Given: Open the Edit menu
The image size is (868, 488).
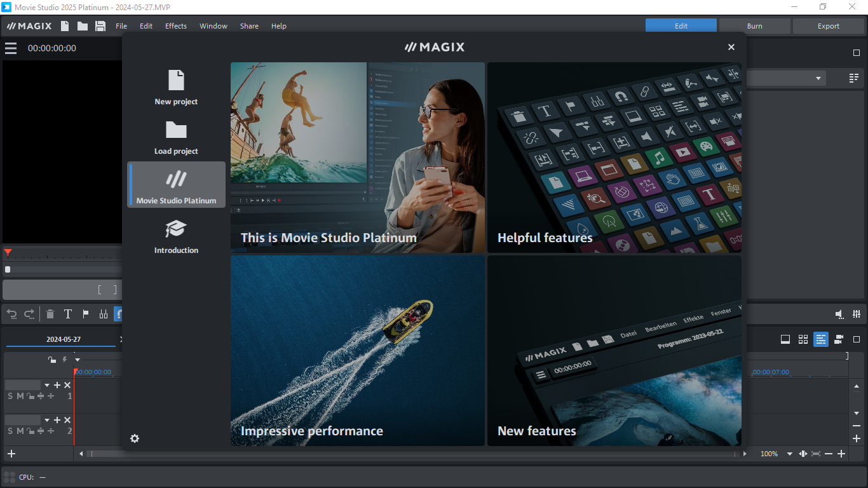Looking at the screenshot, I should [146, 26].
